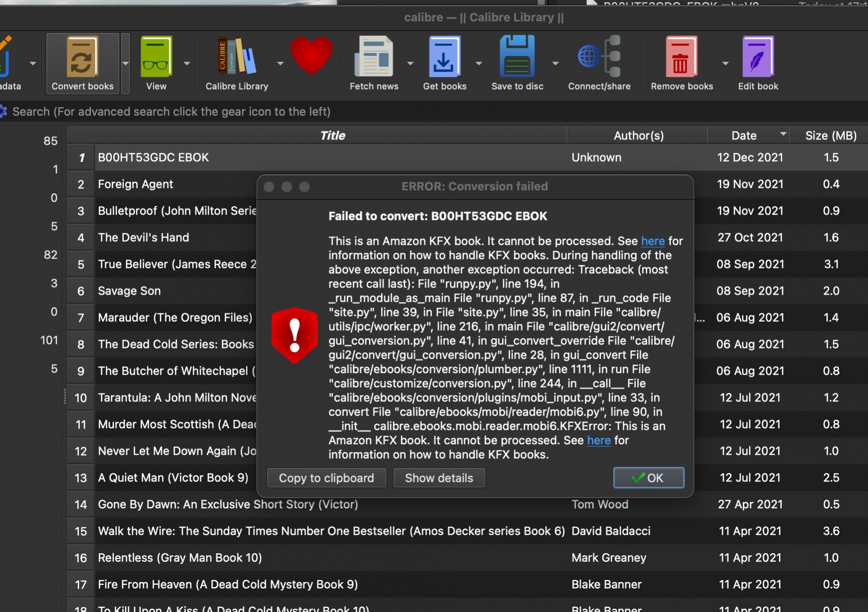
Task: Click the red heart donate icon
Action: (311, 56)
